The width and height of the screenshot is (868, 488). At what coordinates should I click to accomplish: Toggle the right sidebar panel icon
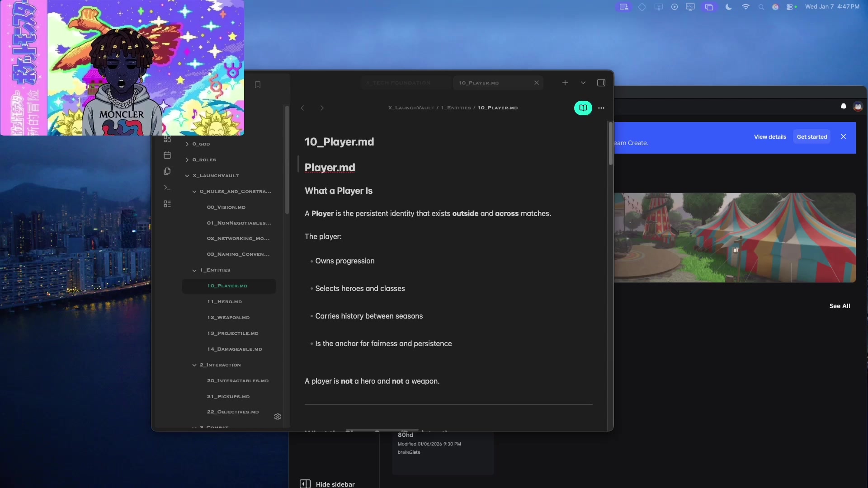point(601,83)
